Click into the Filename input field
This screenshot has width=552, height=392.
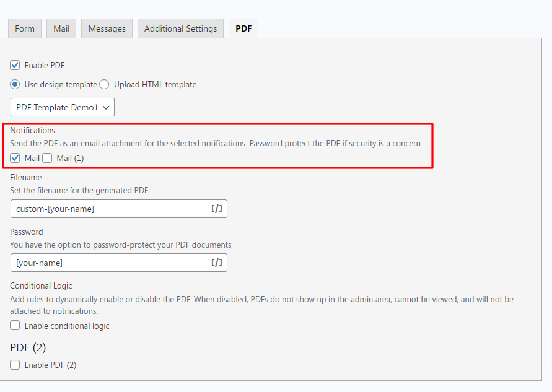(108, 209)
